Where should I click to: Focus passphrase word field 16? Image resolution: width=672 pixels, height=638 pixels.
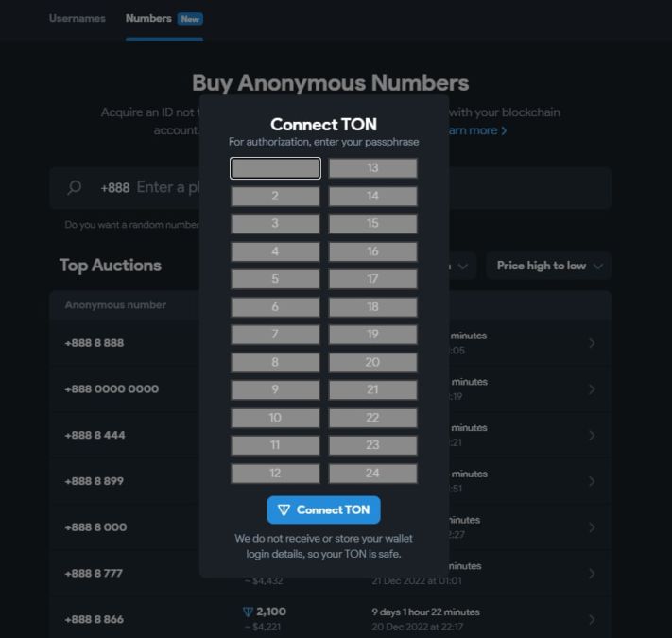coord(372,251)
